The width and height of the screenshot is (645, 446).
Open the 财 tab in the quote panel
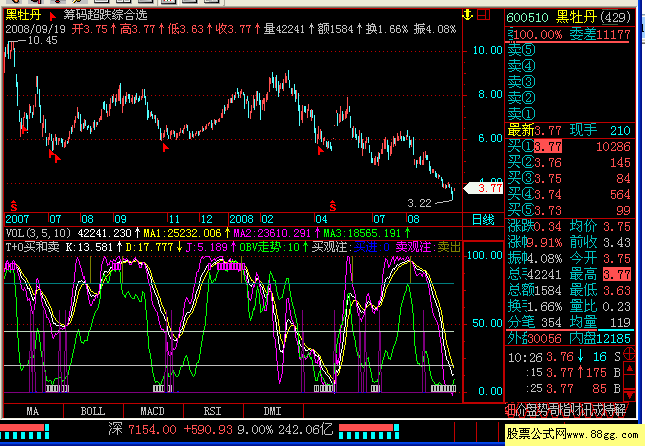[576, 410]
